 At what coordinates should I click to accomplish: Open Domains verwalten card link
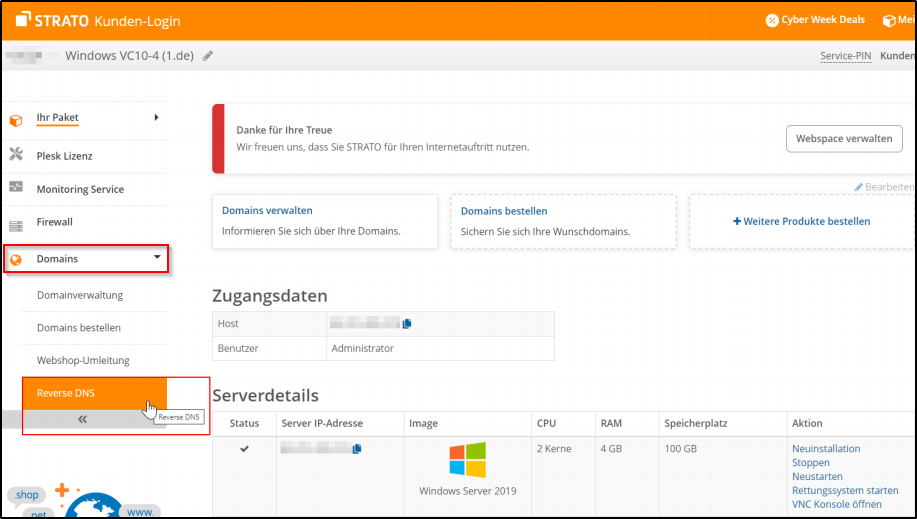(267, 211)
